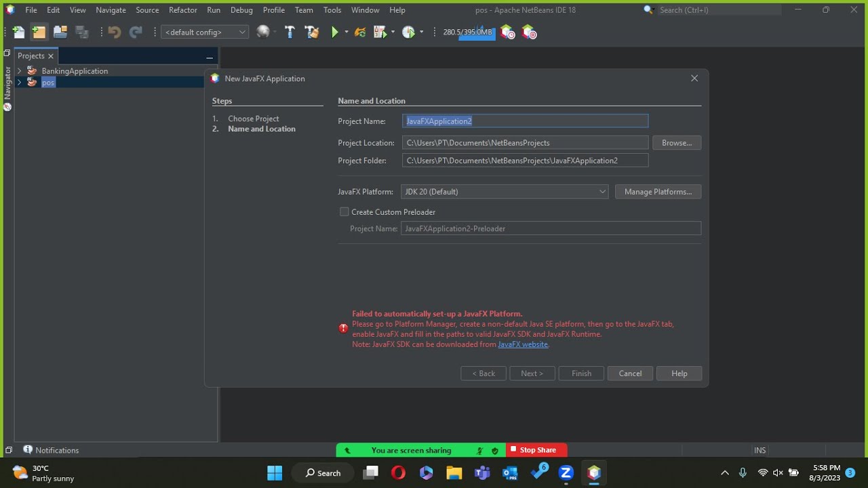Close the Projects tab
Viewport: 868px width, 488px height.
(x=51, y=56)
